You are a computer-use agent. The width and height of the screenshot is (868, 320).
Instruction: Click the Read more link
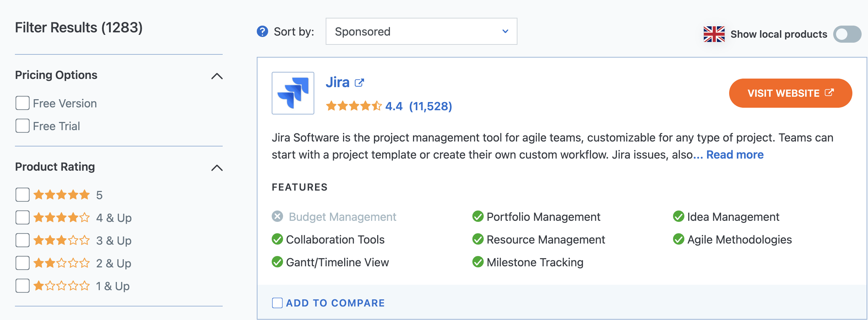[735, 155]
